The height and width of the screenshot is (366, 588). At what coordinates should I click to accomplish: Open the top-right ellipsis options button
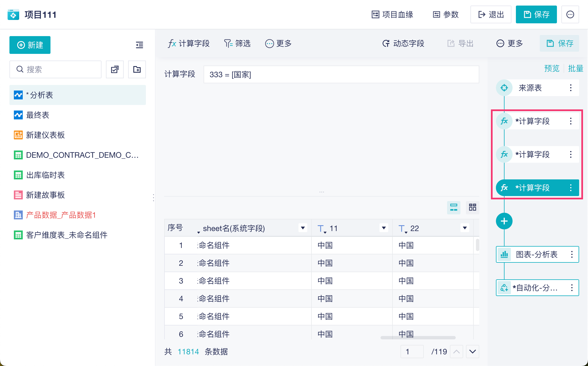570,14
